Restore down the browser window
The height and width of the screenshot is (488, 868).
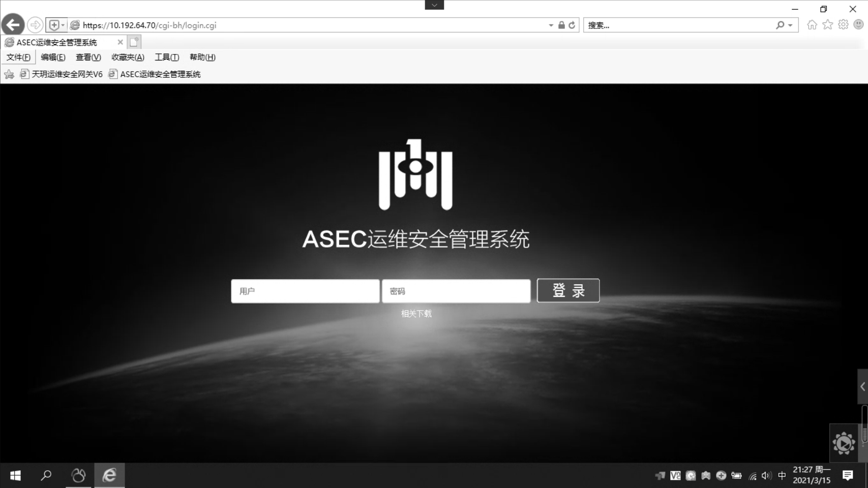coord(824,9)
